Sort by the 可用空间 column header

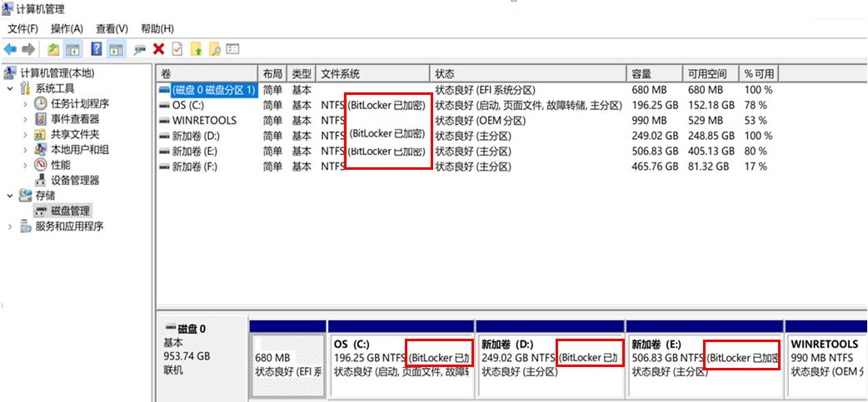(x=711, y=74)
